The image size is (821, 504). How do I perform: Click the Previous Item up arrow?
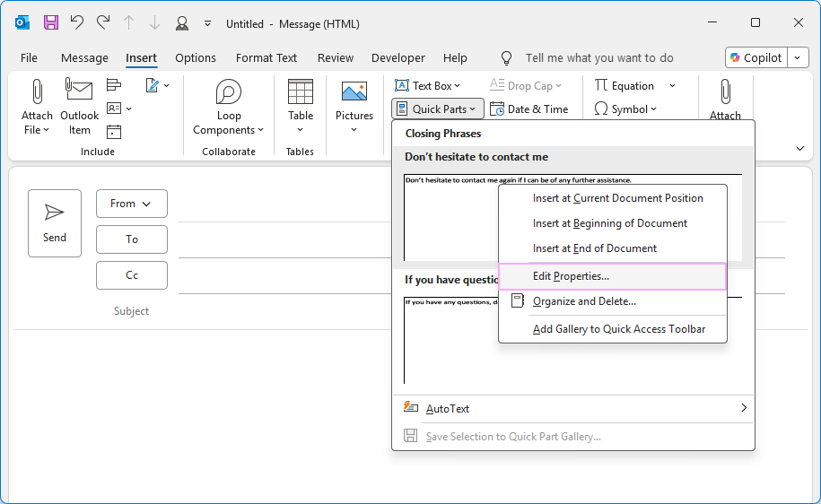tap(129, 23)
